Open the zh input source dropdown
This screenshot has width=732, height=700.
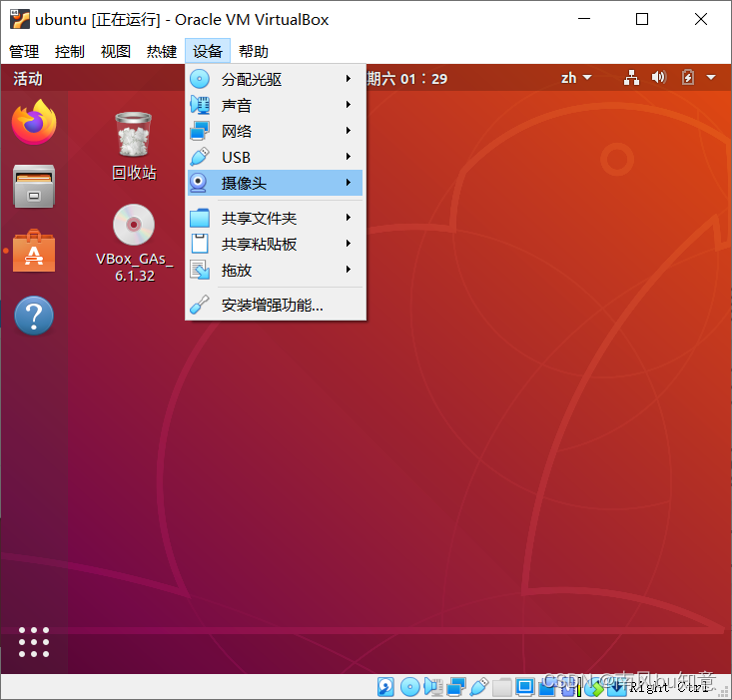(576, 78)
